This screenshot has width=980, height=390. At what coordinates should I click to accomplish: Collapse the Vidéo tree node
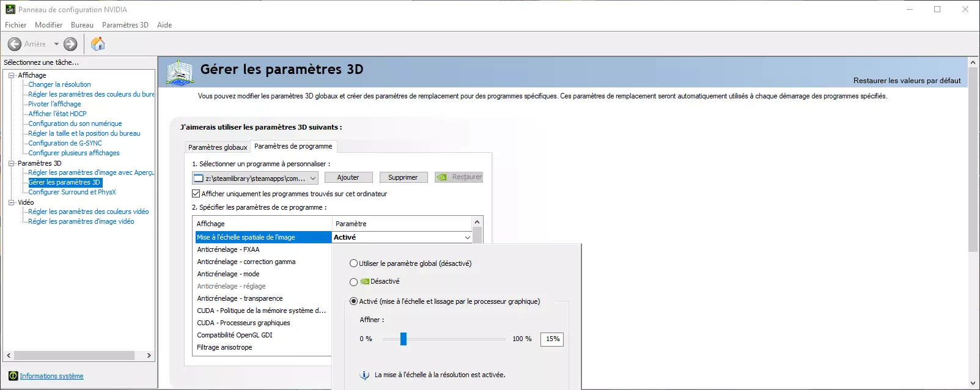coord(11,202)
